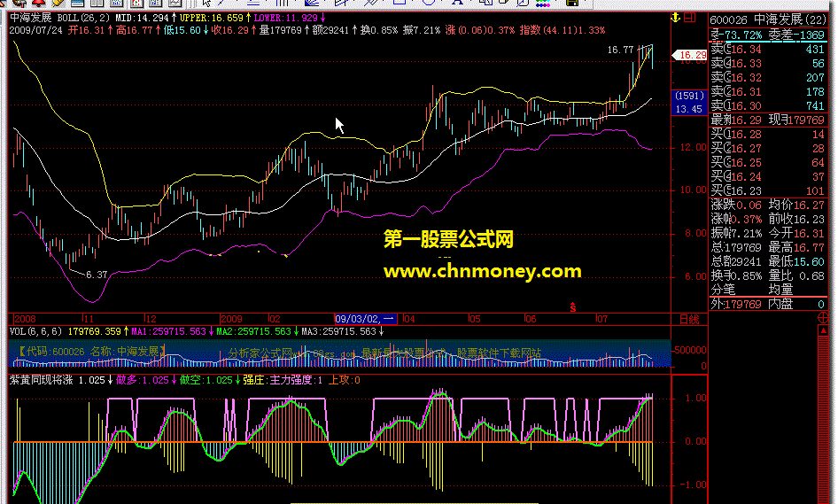Click the 16.29 current price tag

coord(690,55)
